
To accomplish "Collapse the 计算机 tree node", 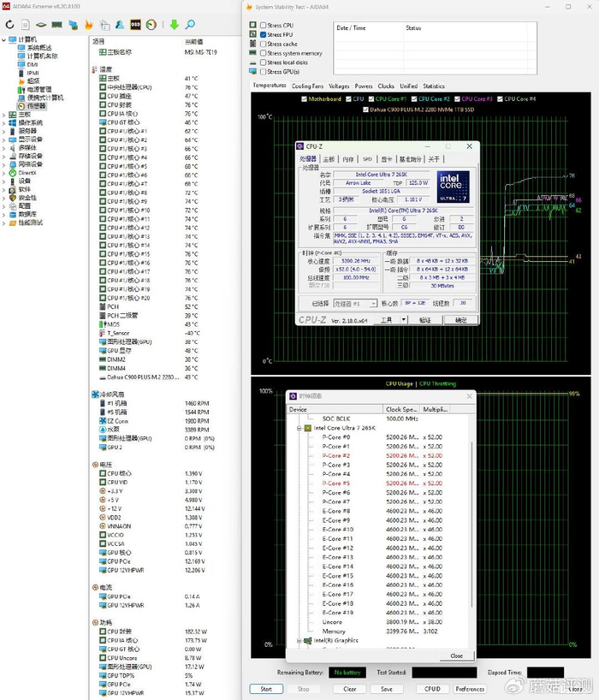I will (x=4, y=39).
